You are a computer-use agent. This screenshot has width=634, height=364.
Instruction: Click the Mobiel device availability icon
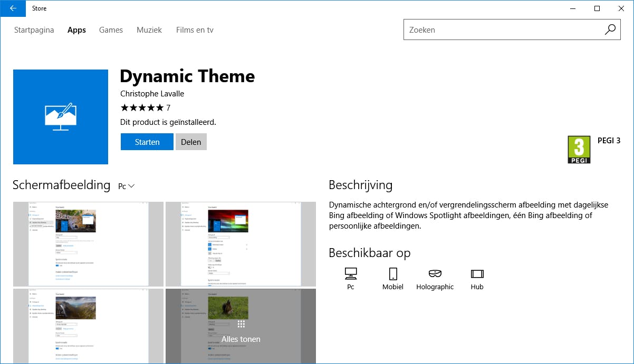tap(392, 274)
